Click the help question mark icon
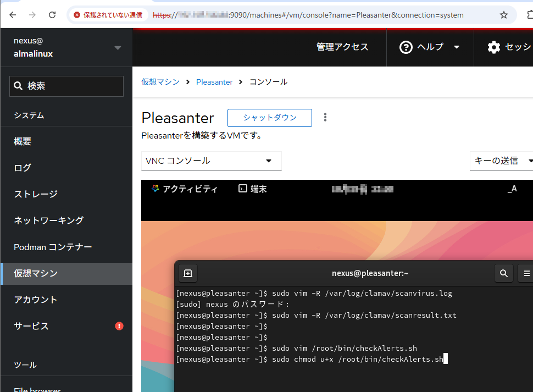The height and width of the screenshot is (392, 533). [x=406, y=47]
